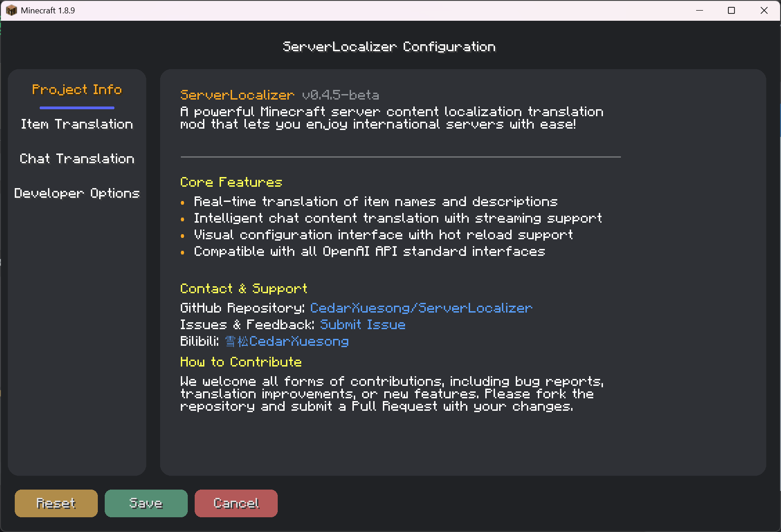Viewport: 781px width, 532px height.
Task: Click the Minecraft 1.8.9 title text
Action: 48,10
